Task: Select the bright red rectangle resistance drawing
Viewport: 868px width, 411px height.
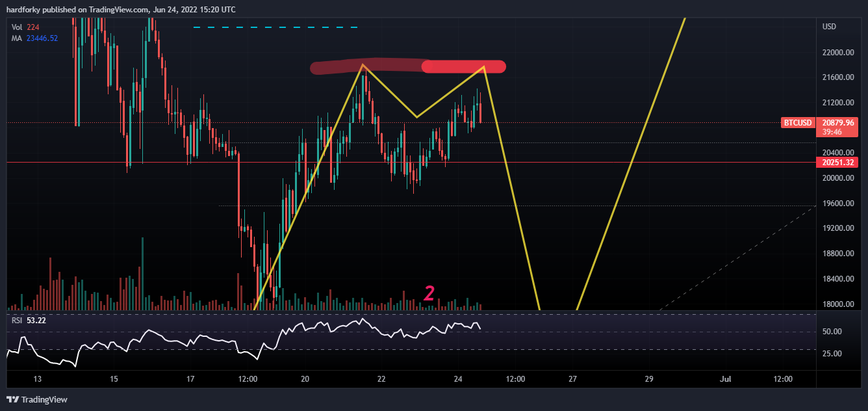Action: pyautogui.click(x=464, y=66)
